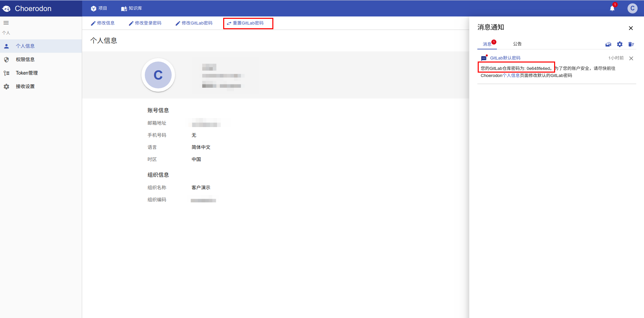Click 修改登录密码 button

tap(145, 23)
